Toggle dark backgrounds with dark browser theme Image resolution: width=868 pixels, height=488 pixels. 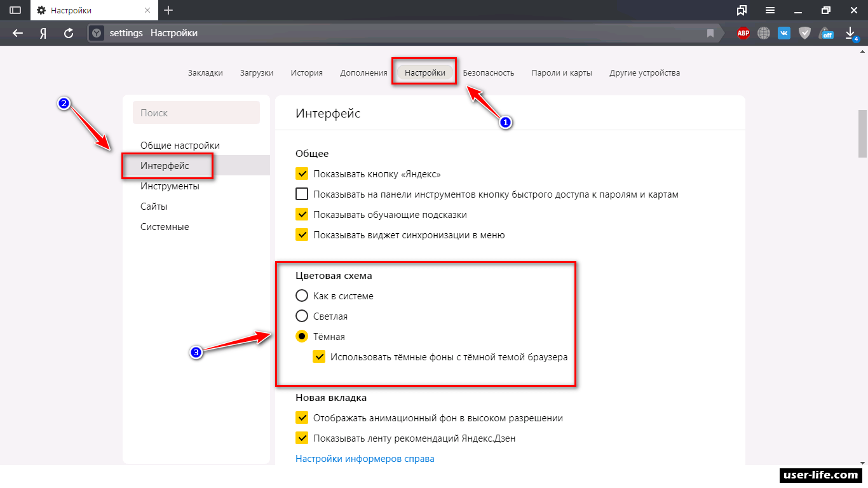pos(319,356)
